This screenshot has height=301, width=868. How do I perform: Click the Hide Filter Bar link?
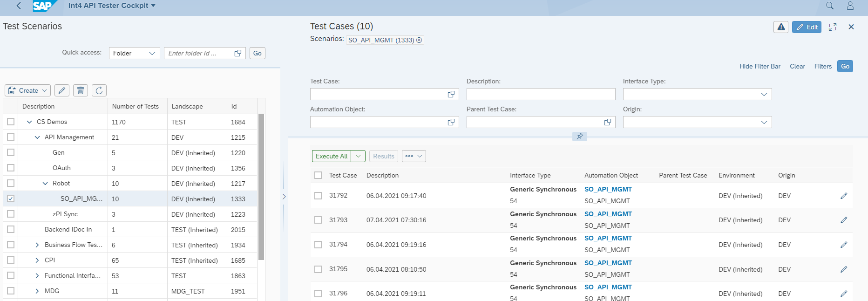759,66
